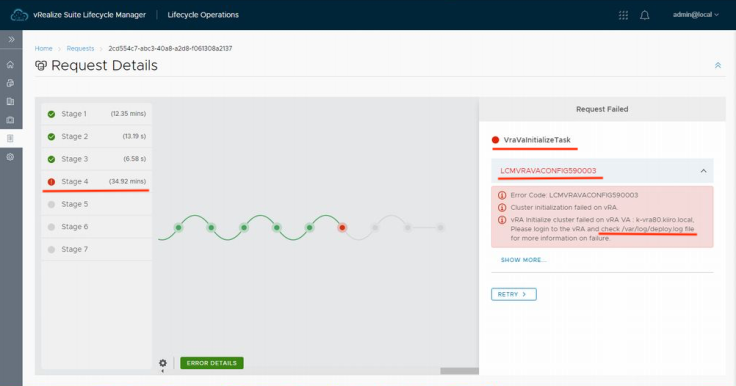Open the third sidebar document icon
This screenshot has height=386, width=736.
coord(10,101)
